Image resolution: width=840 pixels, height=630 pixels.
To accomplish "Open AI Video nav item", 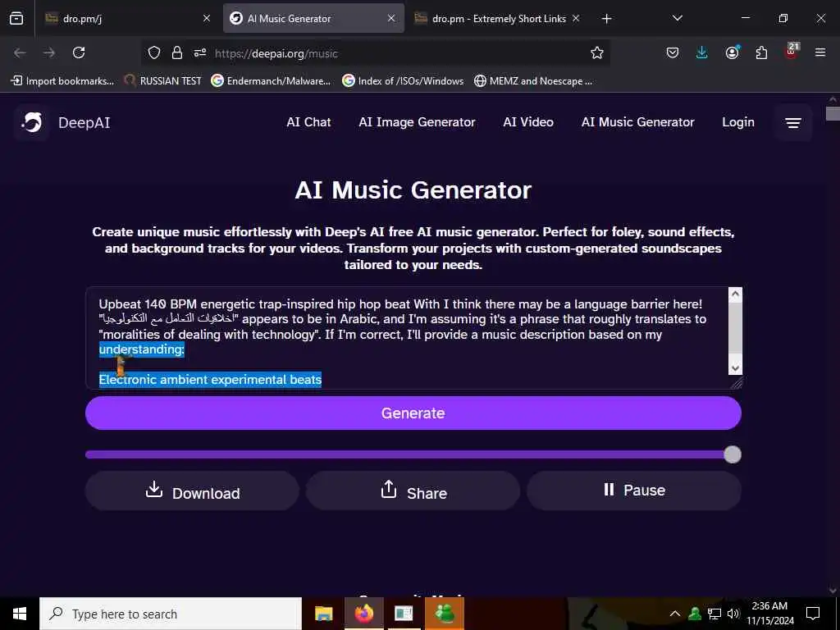I will pos(528,122).
